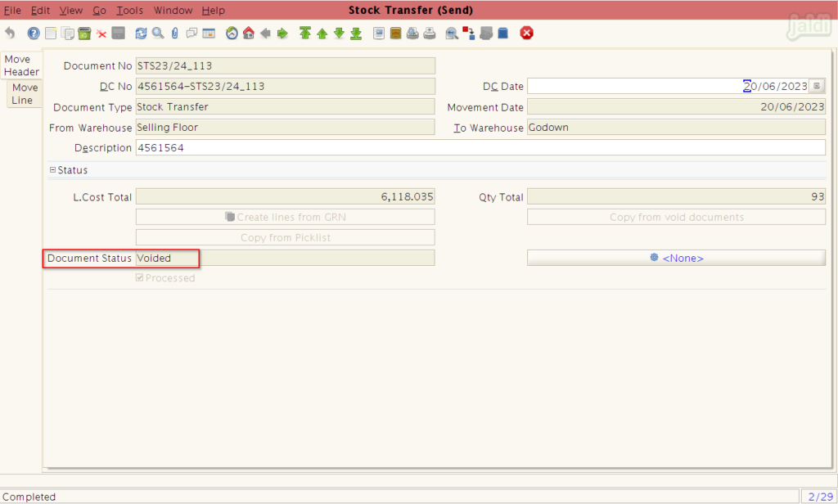Go to previous record green up arrow
The height and width of the screenshot is (504, 838).
pyautogui.click(x=322, y=34)
